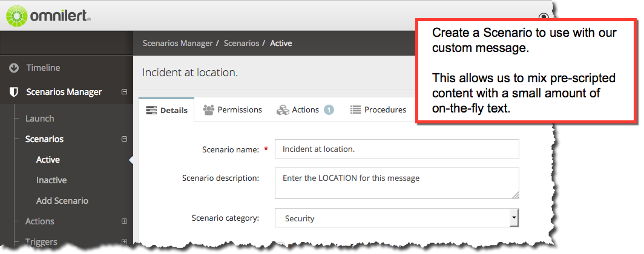This screenshot has width=644, height=254.
Task: Click the Scenario name input field
Action: point(397,149)
